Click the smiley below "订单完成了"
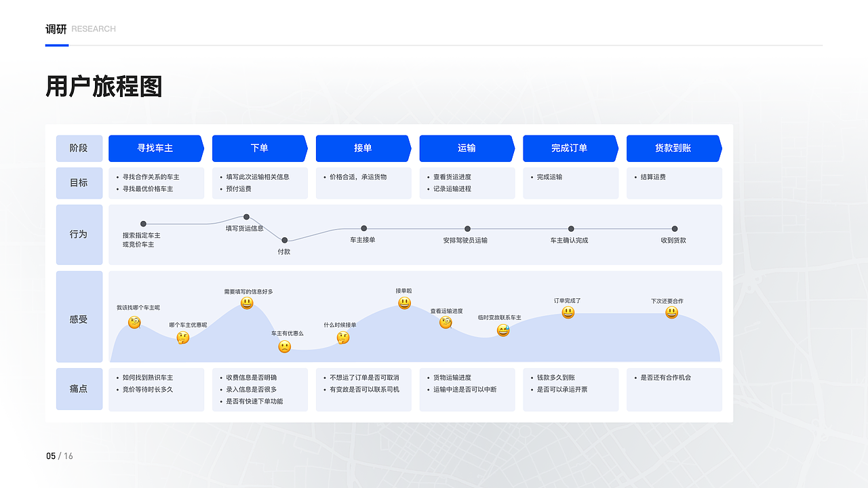The height and width of the screenshot is (488, 868). pyautogui.click(x=570, y=312)
